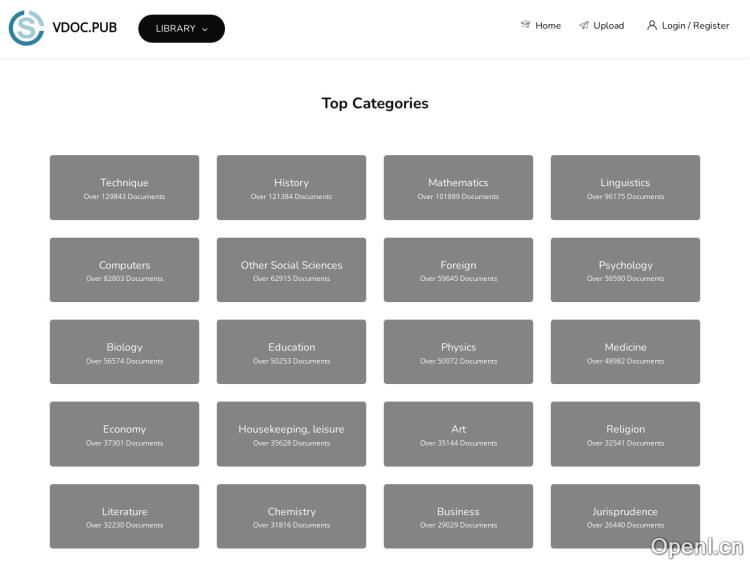Open the Technique category tile
Image resolution: width=750 pixels, height=562 pixels.
[124, 188]
